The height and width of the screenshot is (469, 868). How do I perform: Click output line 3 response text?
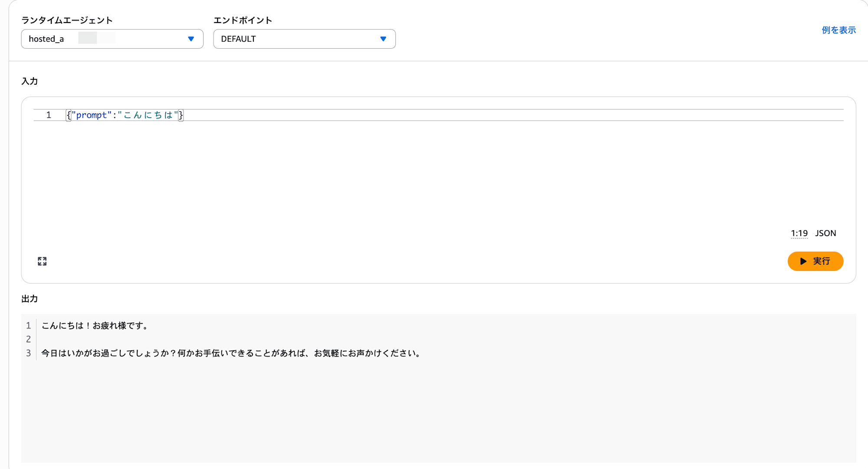tap(231, 353)
